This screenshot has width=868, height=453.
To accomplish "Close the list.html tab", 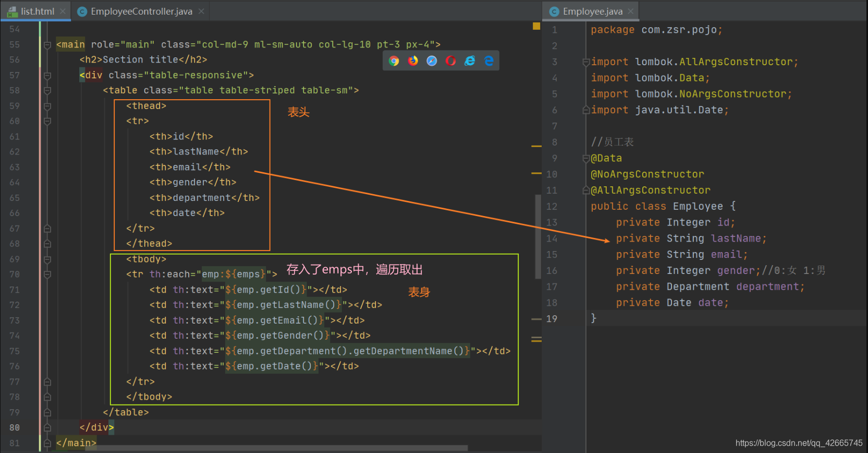I will click(x=63, y=11).
